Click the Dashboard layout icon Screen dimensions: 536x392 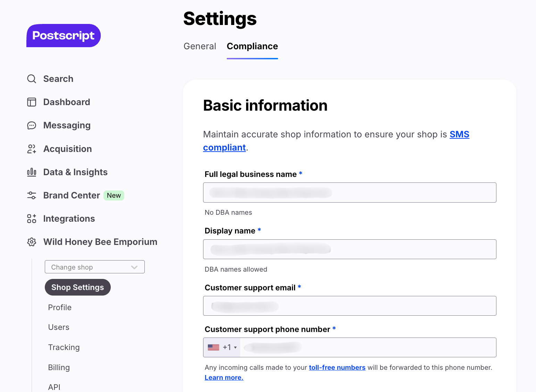[32, 102]
